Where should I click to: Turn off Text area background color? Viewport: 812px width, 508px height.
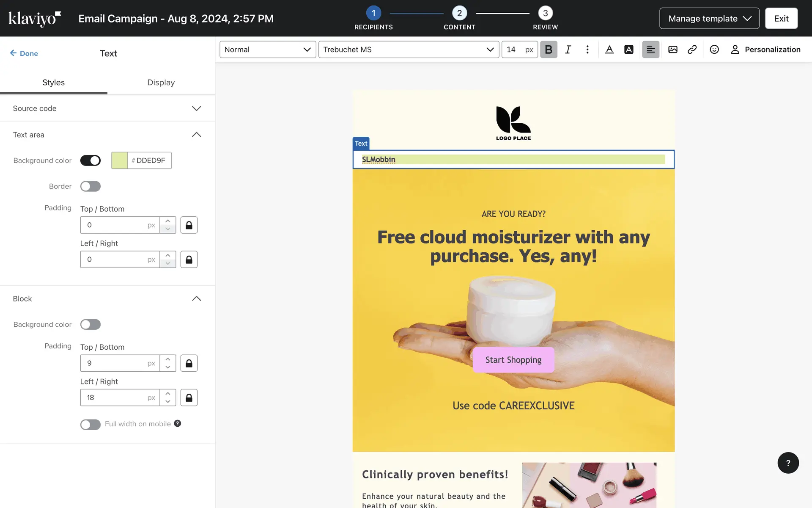(x=91, y=160)
